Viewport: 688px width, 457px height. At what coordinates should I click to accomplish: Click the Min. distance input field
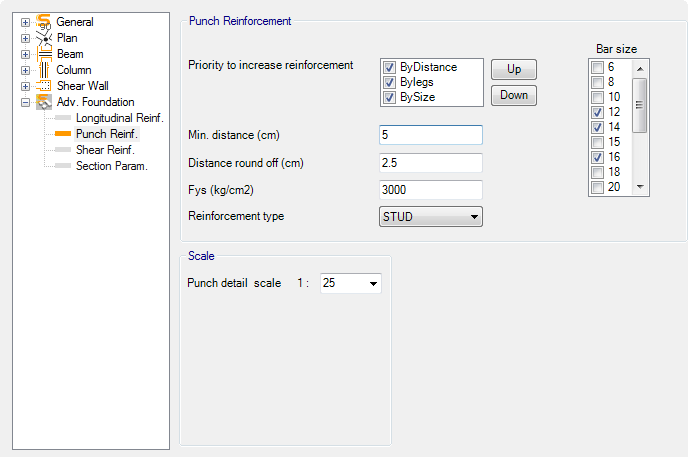431,135
